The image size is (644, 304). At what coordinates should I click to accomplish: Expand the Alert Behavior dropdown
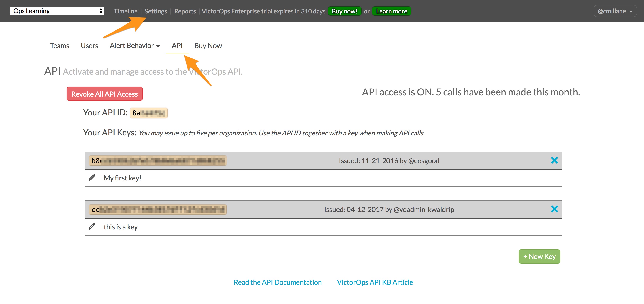135,45
